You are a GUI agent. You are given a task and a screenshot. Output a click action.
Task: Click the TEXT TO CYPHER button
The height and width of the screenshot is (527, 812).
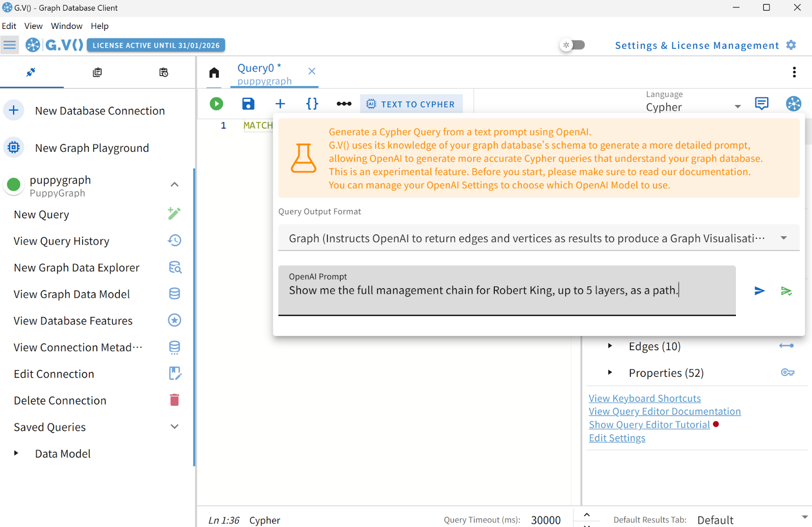click(411, 104)
